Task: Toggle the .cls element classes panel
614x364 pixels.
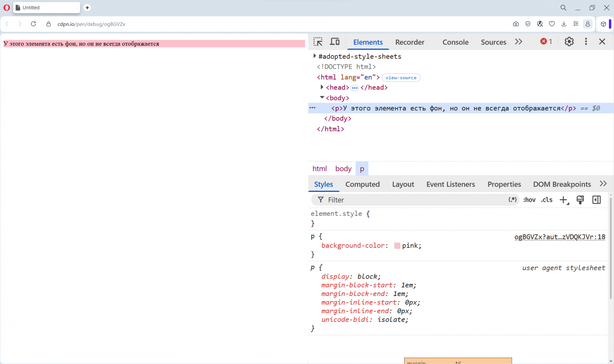Action: click(547, 200)
